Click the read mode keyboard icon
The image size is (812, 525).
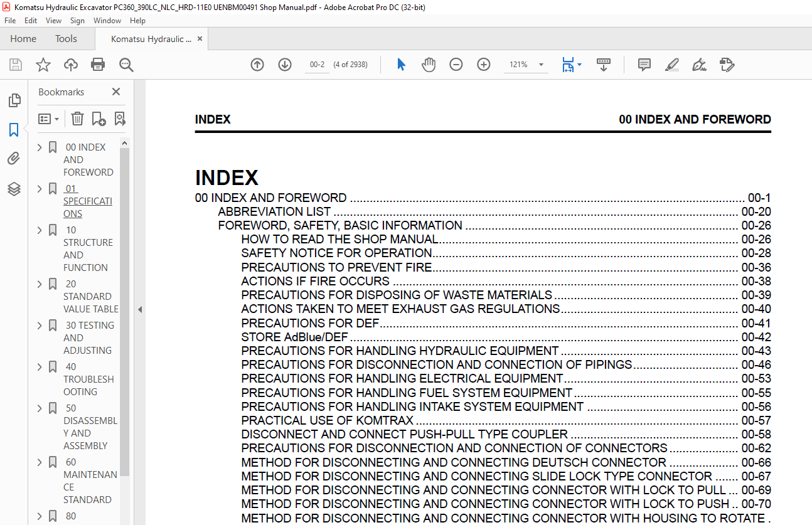[x=604, y=65]
